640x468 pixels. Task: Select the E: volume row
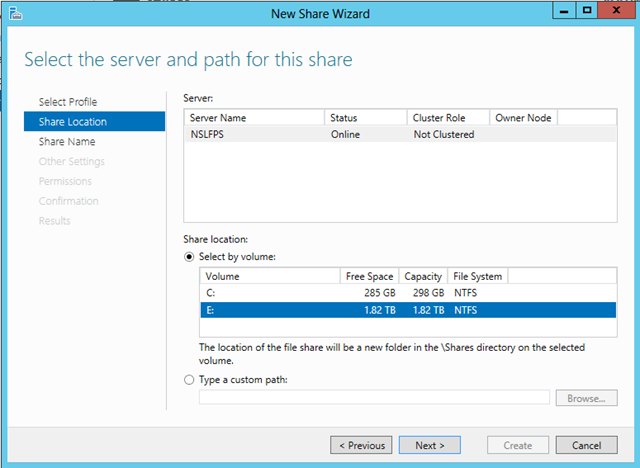408,310
